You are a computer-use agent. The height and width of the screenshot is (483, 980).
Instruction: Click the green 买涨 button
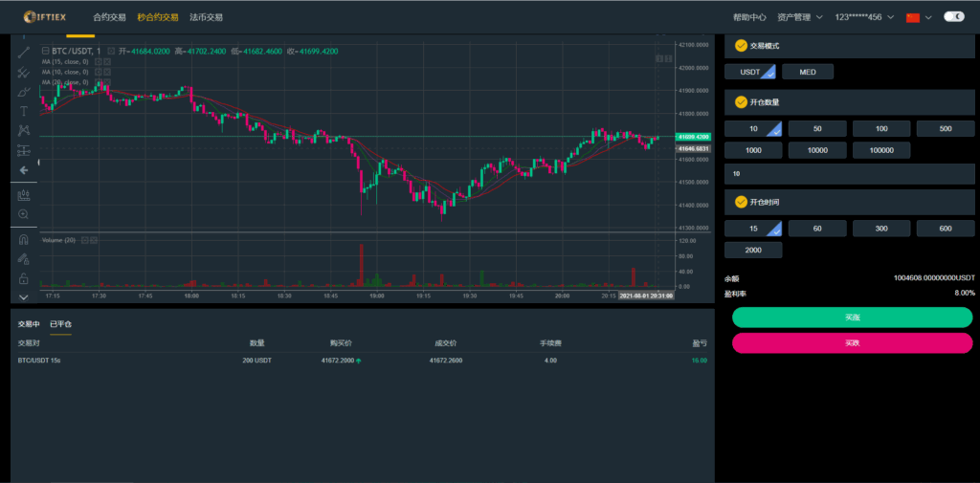point(852,318)
